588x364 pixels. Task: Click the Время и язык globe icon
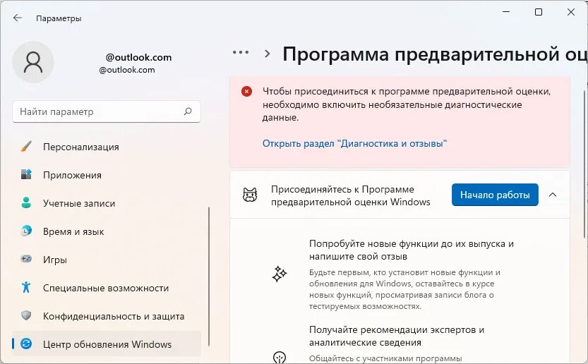[26, 231]
